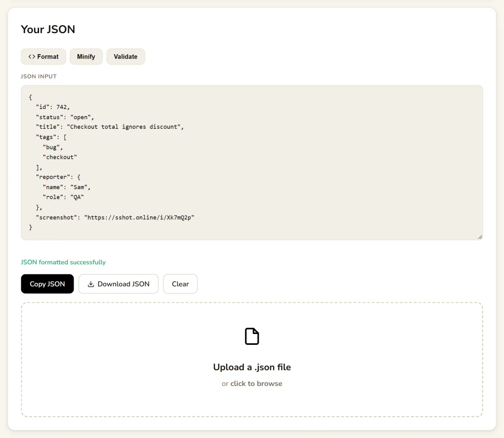Screen dimensions: 504x438
Task: Click 'JSON formatted successfully' status message
Action: [x=63, y=262]
